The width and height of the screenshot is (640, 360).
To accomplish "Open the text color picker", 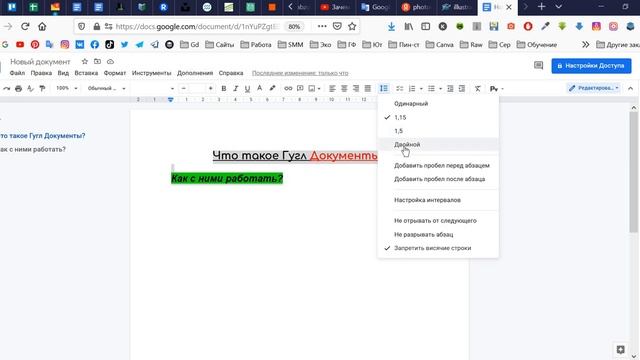I will (x=260, y=89).
